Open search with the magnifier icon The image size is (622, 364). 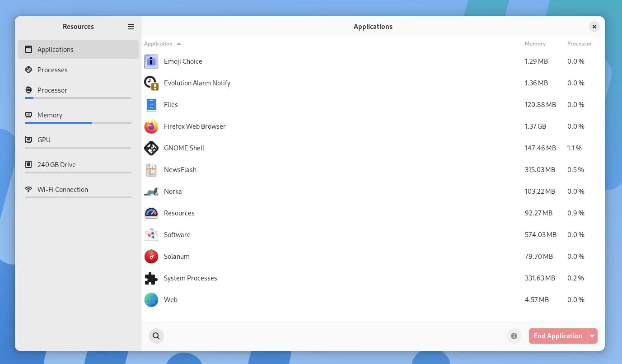tap(156, 336)
